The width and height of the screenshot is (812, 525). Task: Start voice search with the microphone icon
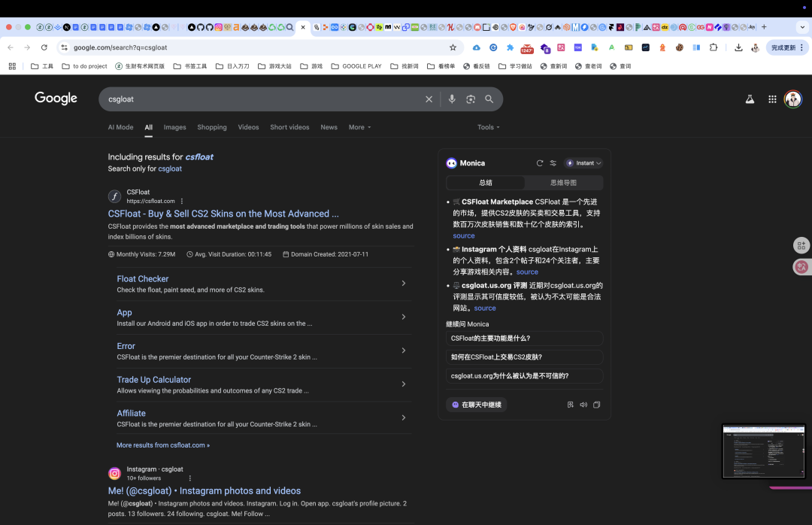pyautogui.click(x=452, y=99)
